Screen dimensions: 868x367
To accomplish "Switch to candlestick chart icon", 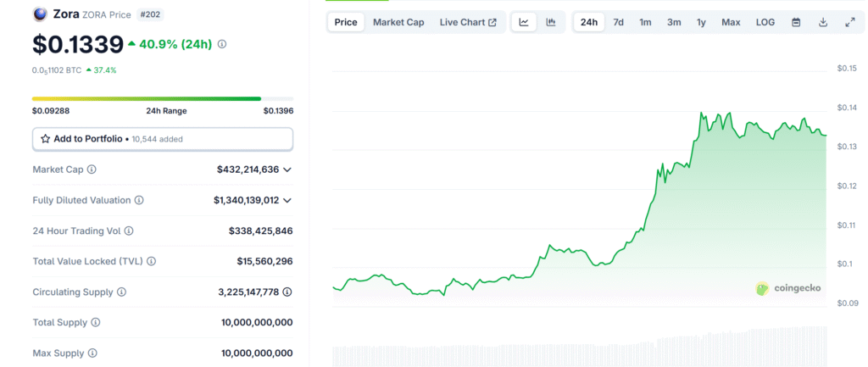I will 551,22.
